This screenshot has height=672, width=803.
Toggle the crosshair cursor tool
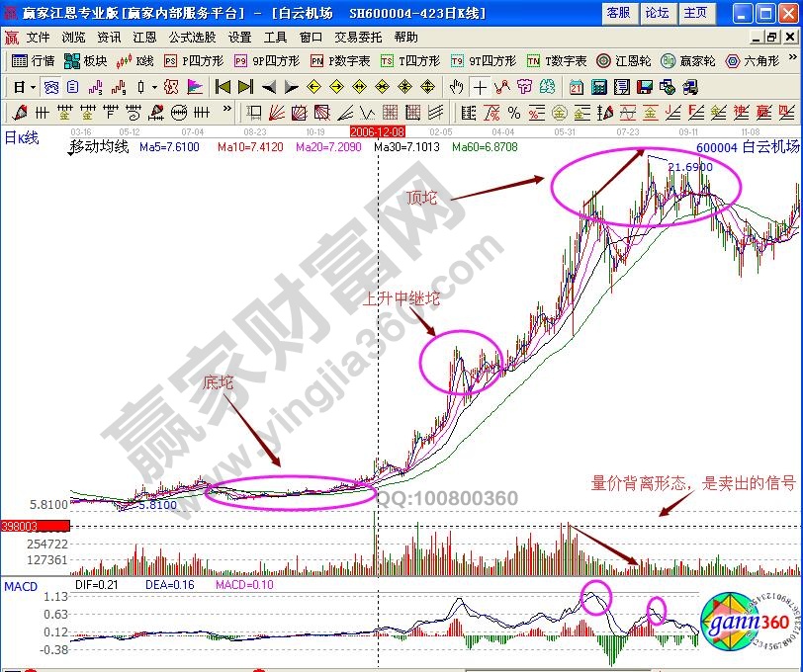(x=479, y=86)
